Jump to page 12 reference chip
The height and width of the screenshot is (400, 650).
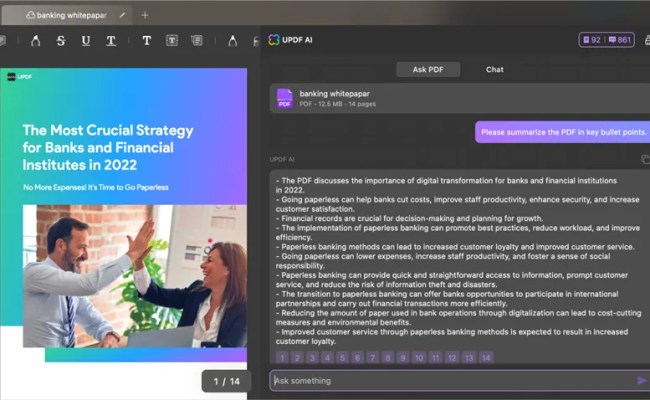pyautogui.click(x=452, y=358)
